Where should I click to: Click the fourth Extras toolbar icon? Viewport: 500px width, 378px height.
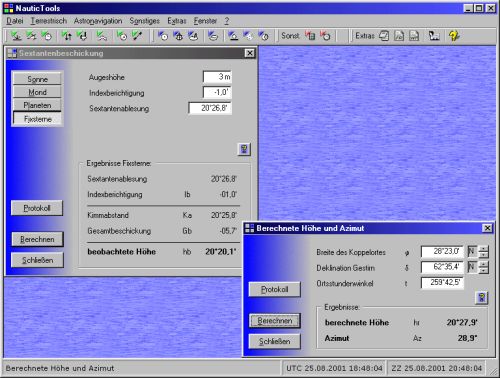(x=434, y=36)
